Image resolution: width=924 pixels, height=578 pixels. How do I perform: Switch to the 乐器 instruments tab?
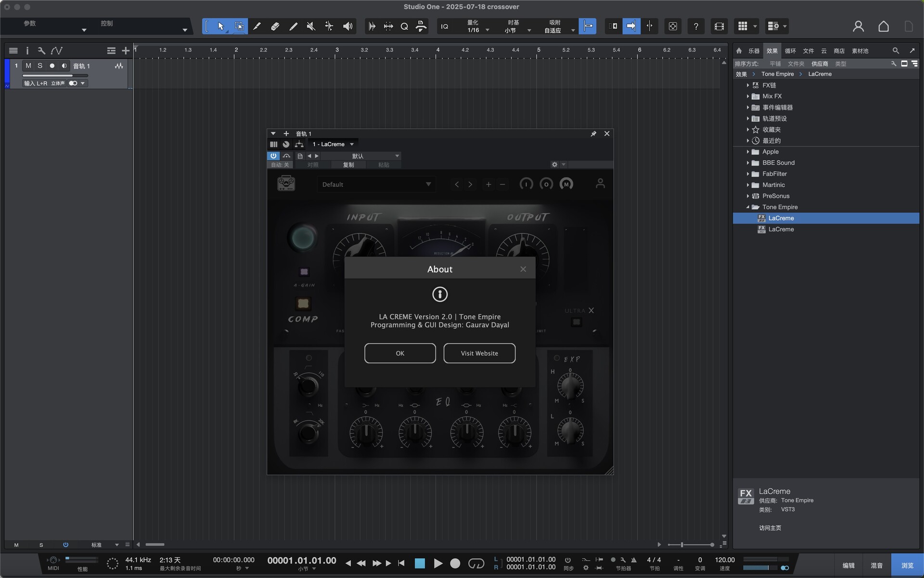coord(754,51)
